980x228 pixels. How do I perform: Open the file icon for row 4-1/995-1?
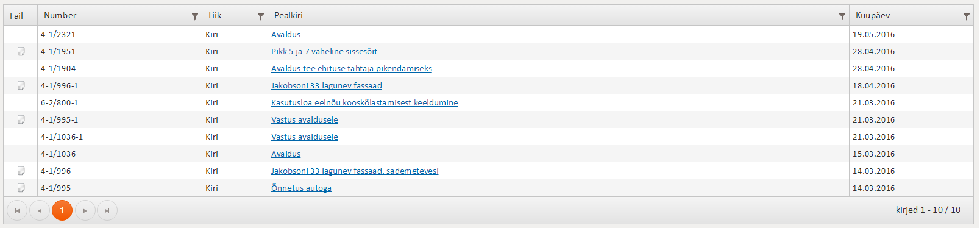click(21, 119)
